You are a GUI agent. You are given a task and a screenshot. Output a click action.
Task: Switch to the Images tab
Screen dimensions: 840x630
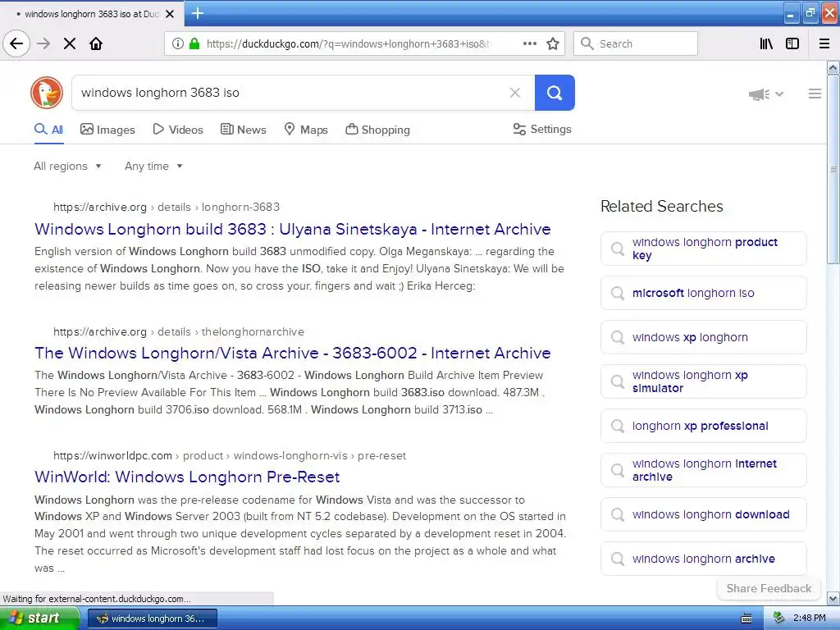107,130
